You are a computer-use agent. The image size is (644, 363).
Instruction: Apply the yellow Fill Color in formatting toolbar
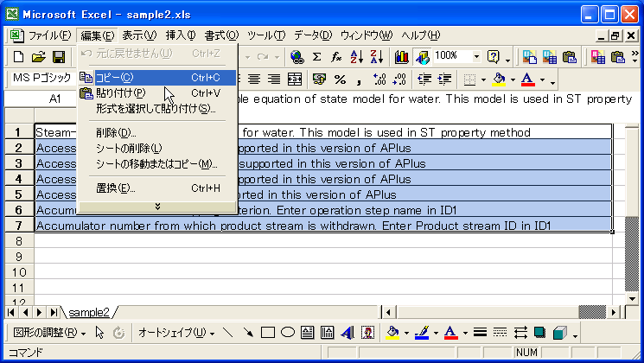tap(499, 79)
